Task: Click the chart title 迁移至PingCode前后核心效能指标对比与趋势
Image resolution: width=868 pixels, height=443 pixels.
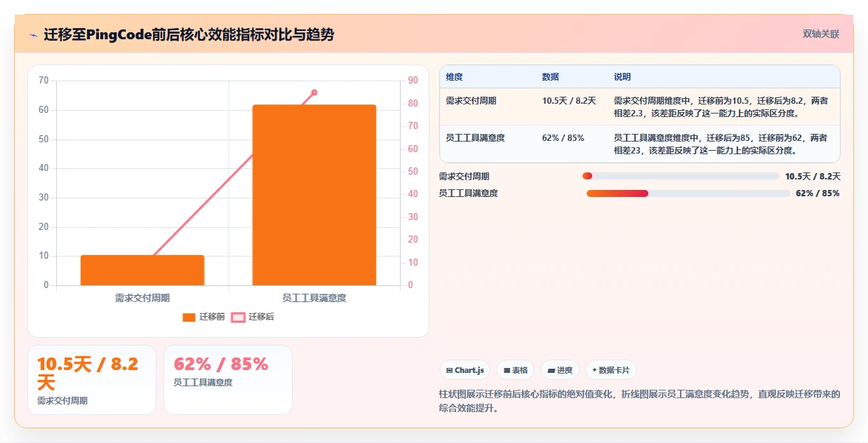Action: pos(189,34)
